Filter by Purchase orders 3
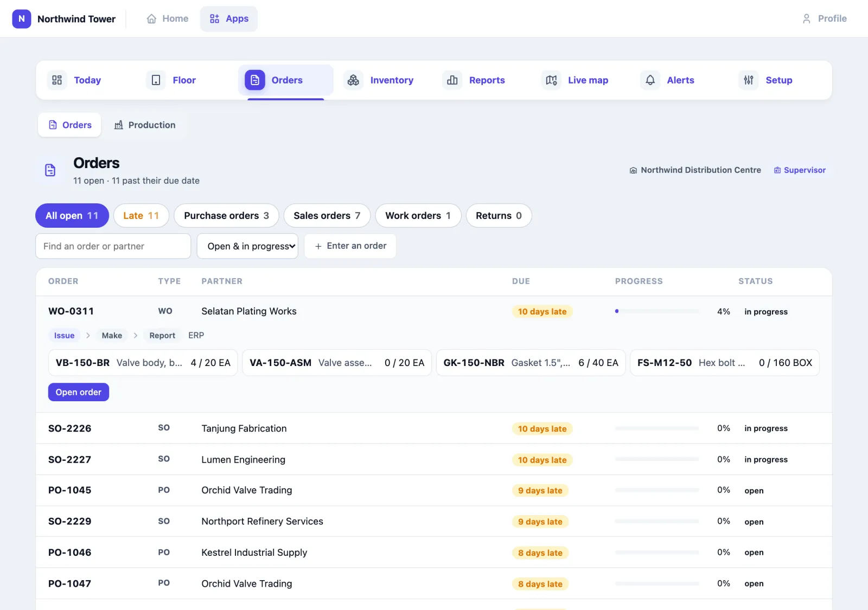 point(226,216)
